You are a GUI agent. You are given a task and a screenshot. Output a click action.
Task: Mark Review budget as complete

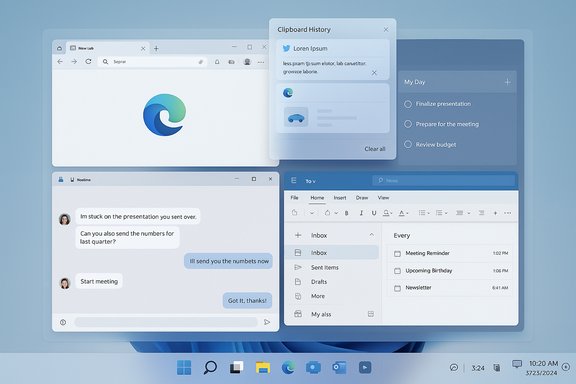coord(408,144)
